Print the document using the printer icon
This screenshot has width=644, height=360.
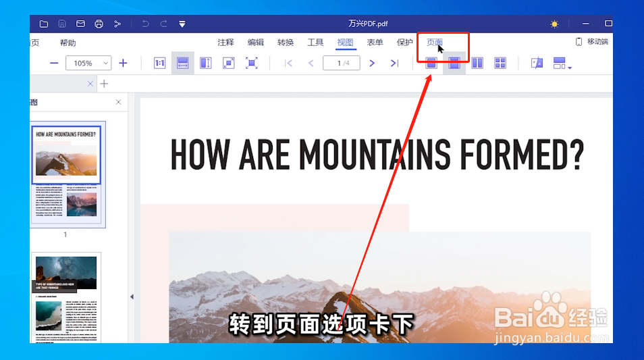[x=99, y=24]
